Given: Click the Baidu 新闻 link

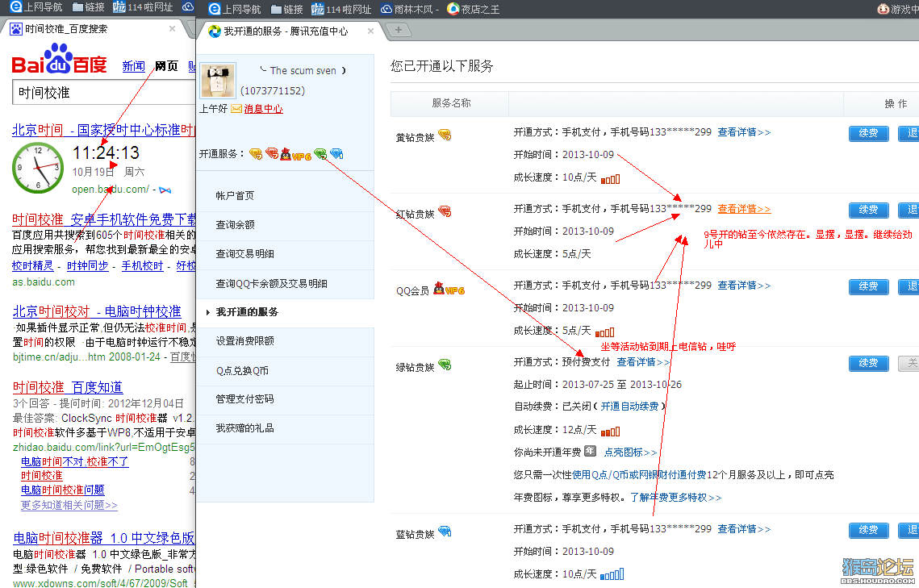Looking at the screenshot, I should [134, 66].
